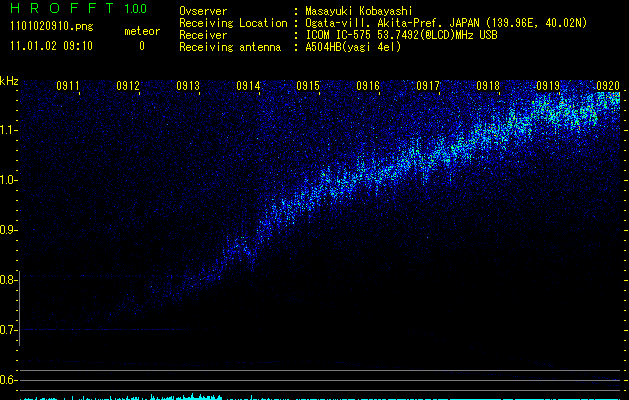Click time marker 0917
Screen dimensions: 629x400
click(428, 85)
